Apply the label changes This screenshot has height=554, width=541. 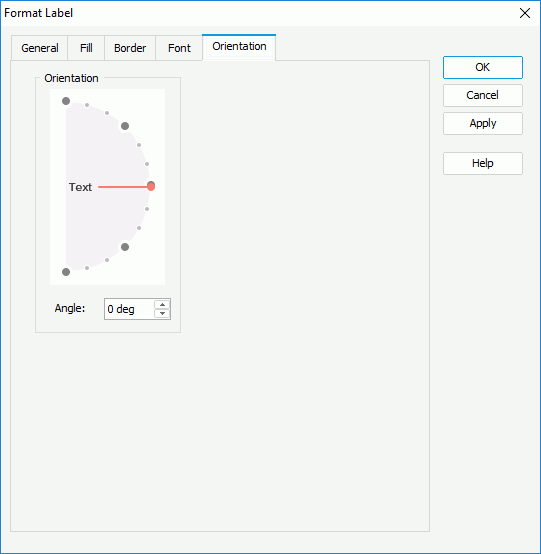point(483,123)
